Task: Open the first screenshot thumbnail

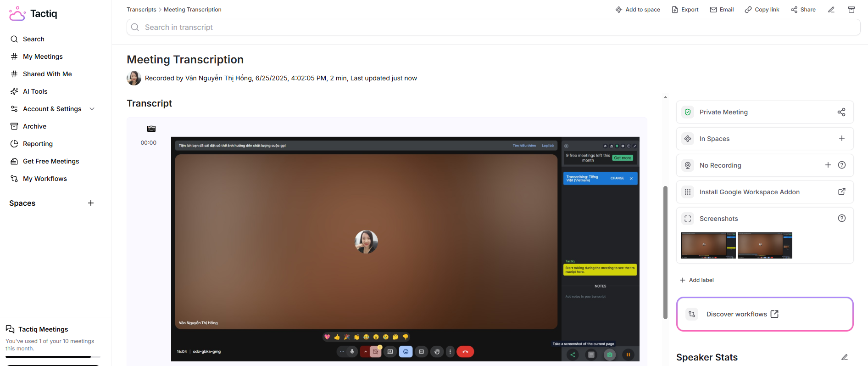Action: [708, 246]
